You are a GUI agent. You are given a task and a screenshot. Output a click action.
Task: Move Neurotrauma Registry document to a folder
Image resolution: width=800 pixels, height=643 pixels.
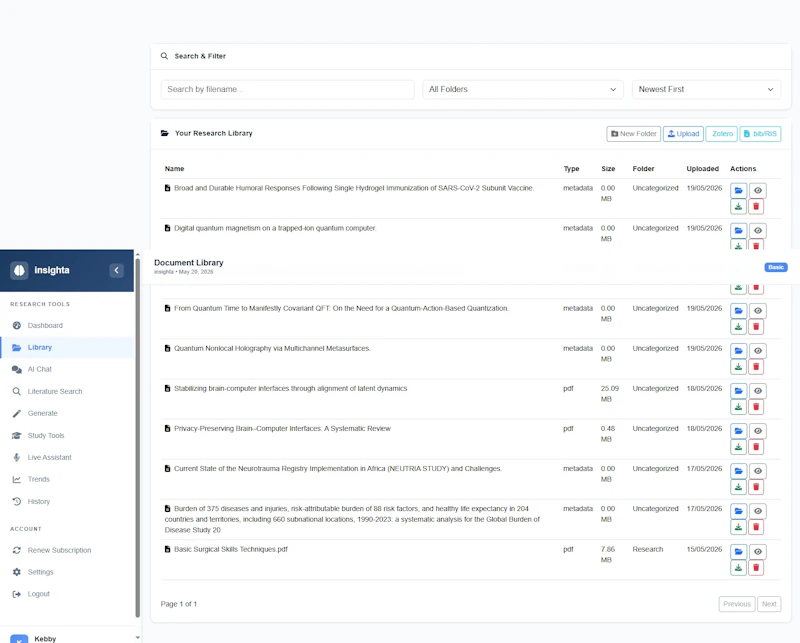(738, 471)
